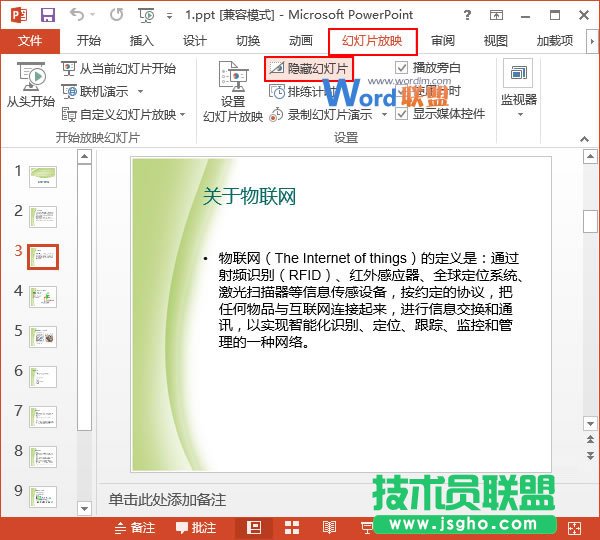Select the 幻灯片放映 (Slide Show) tab
Image resolution: width=600 pixels, height=540 pixels.
tap(372, 41)
